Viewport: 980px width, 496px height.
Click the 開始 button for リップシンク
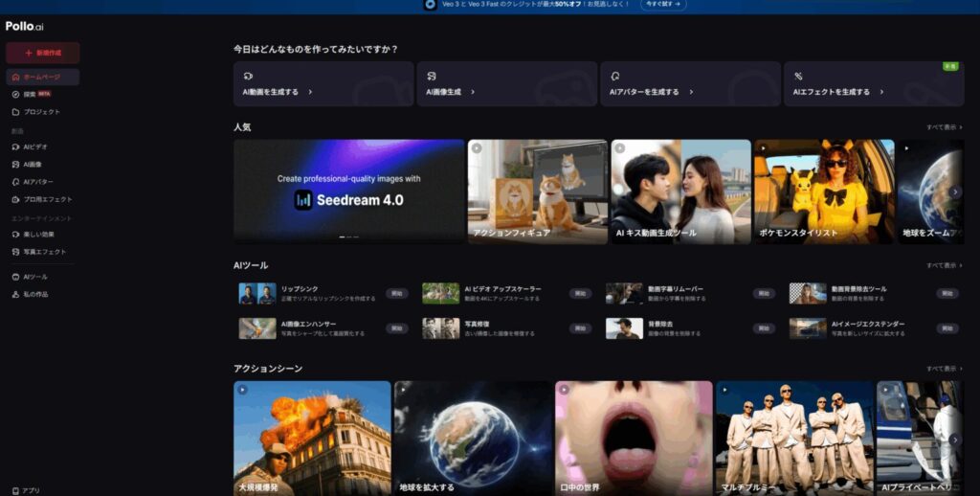(x=396, y=293)
